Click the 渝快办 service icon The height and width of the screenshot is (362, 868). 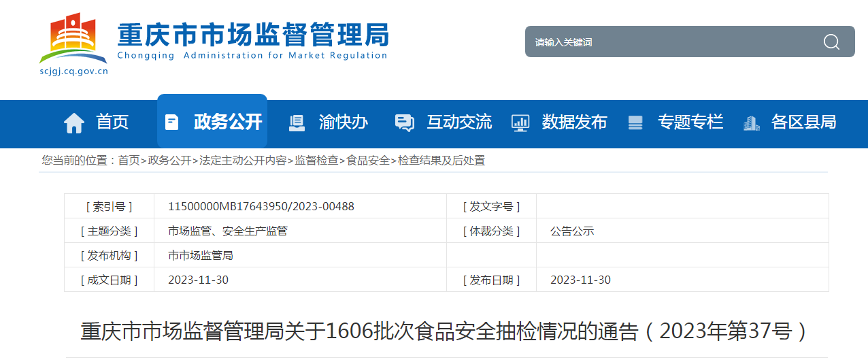click(x=297, y=122)
